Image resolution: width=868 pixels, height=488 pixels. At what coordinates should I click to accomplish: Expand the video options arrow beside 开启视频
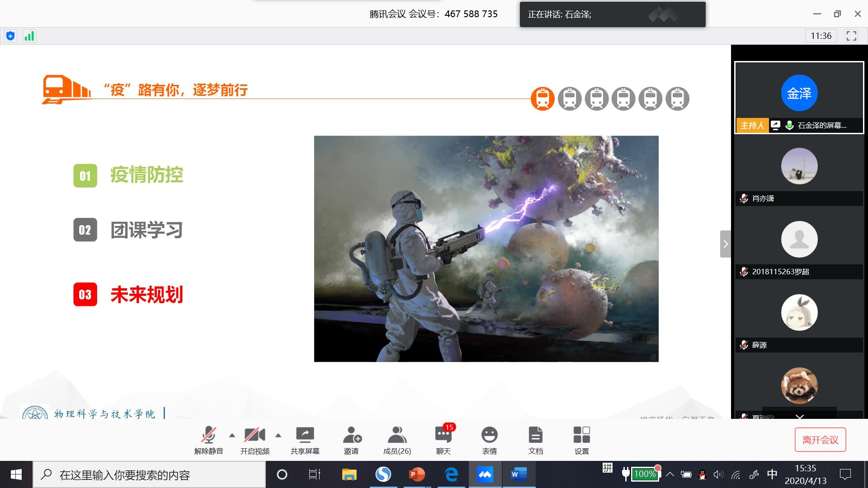click(278, 436)
